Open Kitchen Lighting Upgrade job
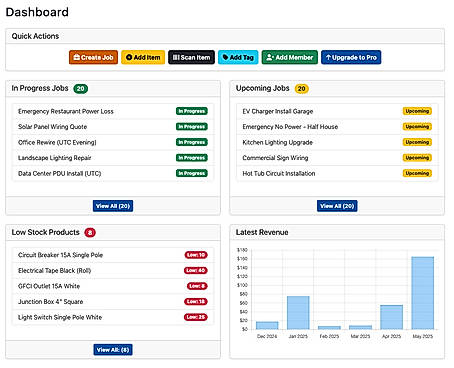The image size is (454, 368). (x=337, y=142)
